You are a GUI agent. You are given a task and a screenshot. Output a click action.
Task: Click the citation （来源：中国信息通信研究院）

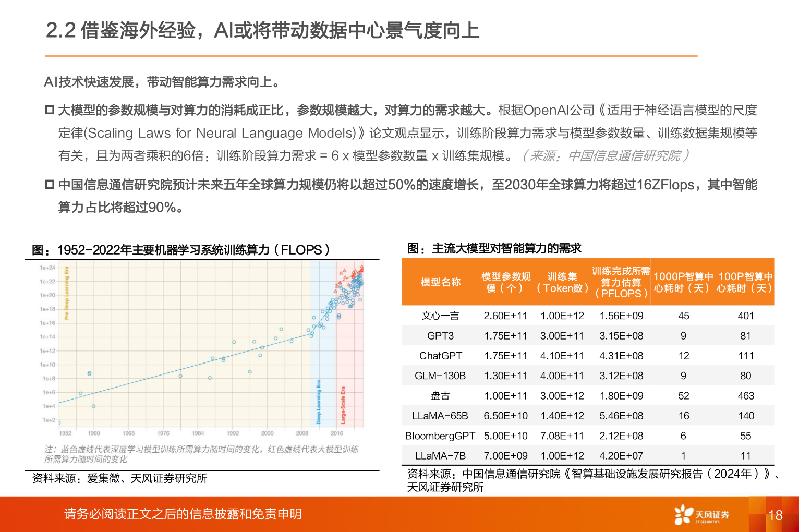click(605, 155)
